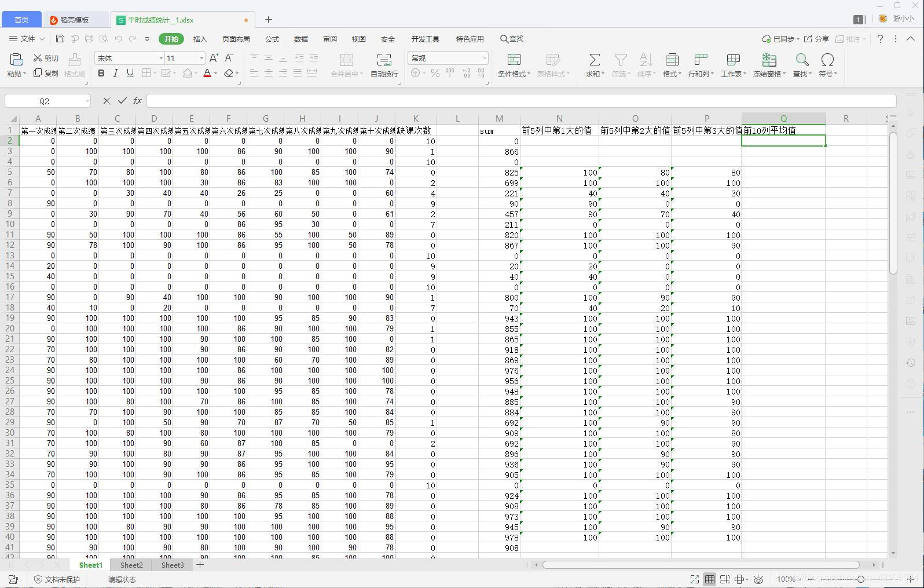Decrease font size with A- icon
The height and width of the screenshot is (588, 924).
click(229, 58)
